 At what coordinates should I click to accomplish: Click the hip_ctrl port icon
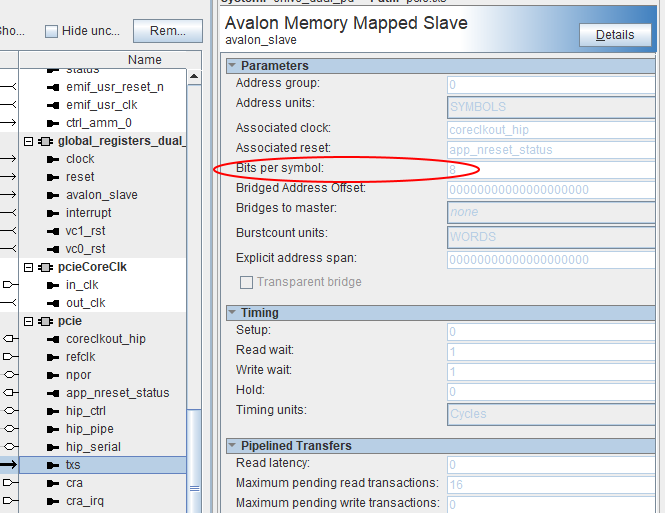53,411
